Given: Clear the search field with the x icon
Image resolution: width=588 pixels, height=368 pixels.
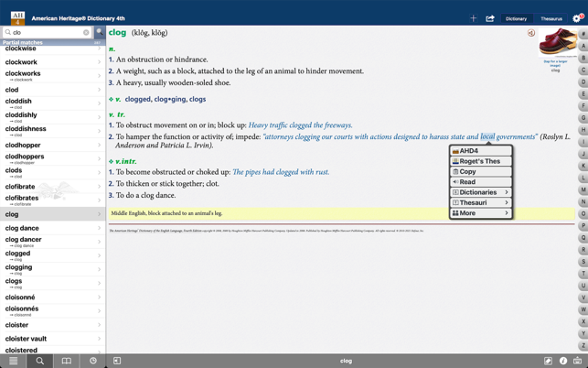Looking at the screenshot, I should (86, 32).
